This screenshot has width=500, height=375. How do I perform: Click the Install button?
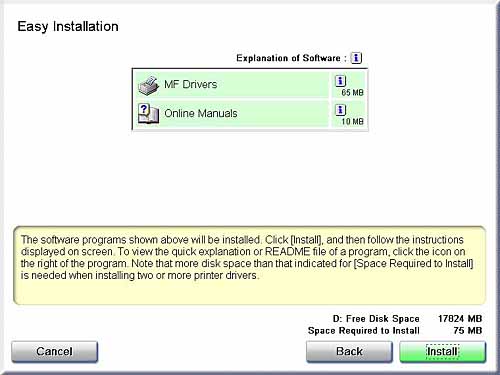[x=443, y=352]
